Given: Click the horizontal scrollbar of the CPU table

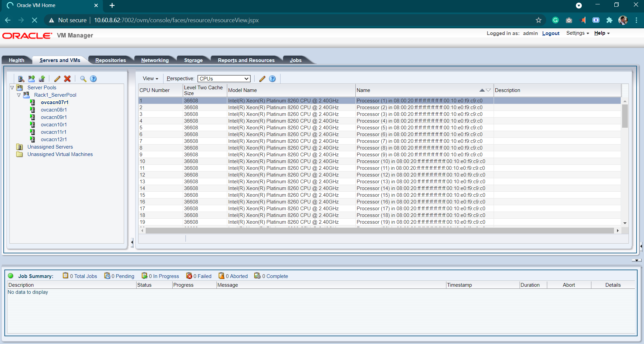Looking at the screenshot, I should (x=380, y=230).
